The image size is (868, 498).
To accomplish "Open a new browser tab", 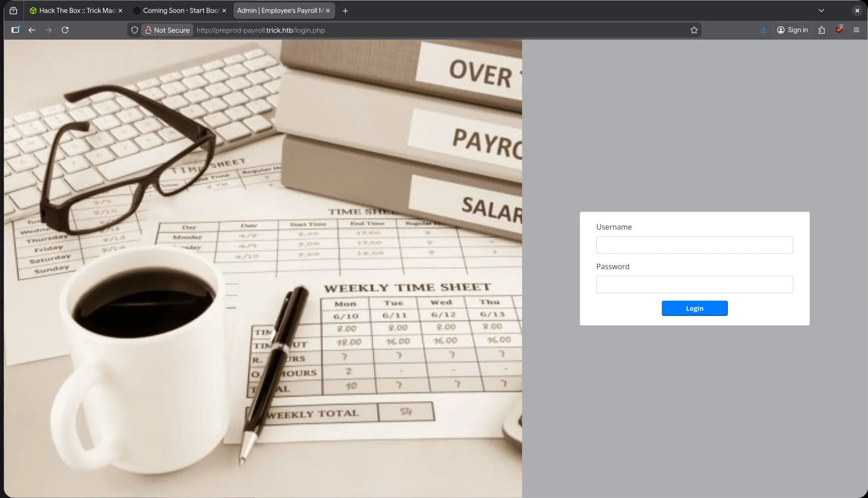I will click(x=345, y=10).
